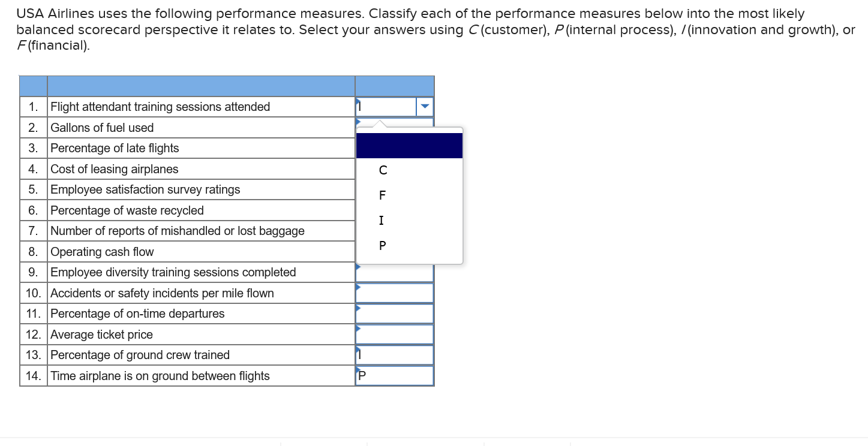
Task: Open the answer dropdown for Cost of leasing airplanes
Action: [394, 168]
